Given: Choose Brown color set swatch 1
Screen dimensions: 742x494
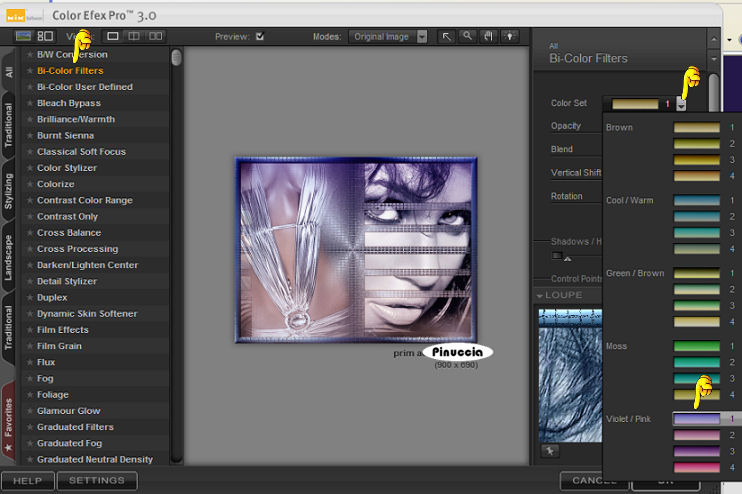Looking at the screenshot, I should pyautogui.click(x=697, y=127).
